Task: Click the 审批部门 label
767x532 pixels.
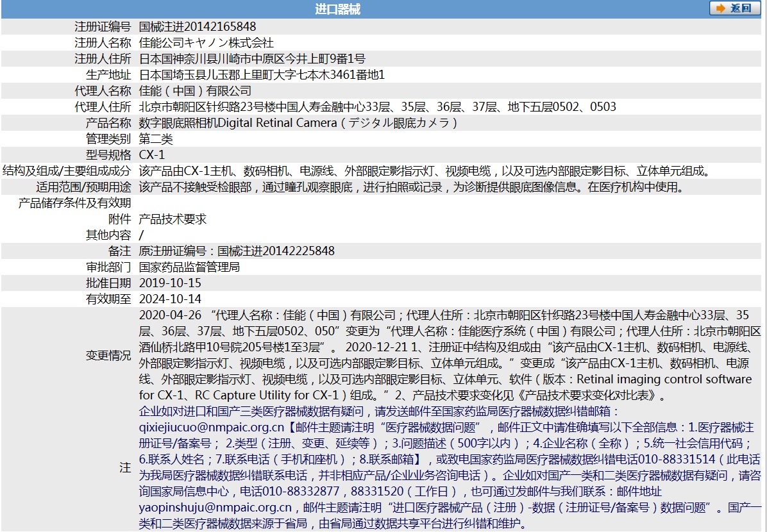Action: [108, 267]
